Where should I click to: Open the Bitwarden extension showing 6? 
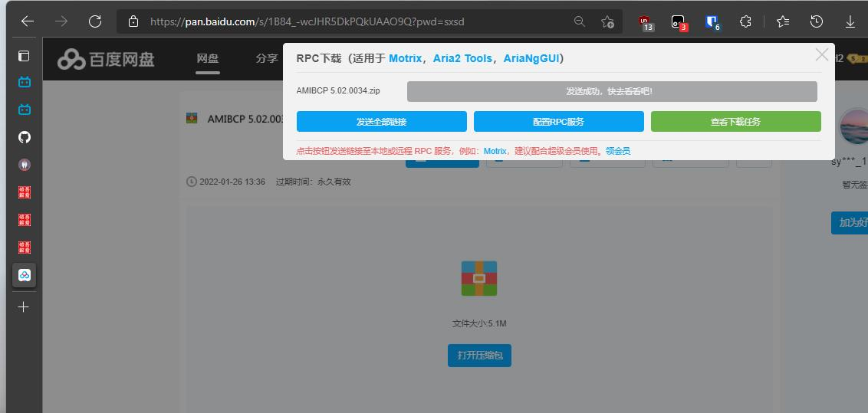click(712, 23)
